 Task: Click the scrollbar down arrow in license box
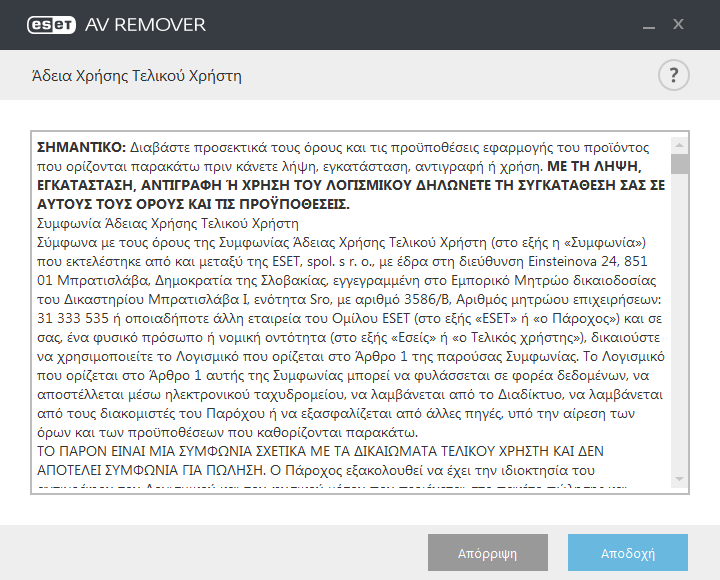(680, 479)
